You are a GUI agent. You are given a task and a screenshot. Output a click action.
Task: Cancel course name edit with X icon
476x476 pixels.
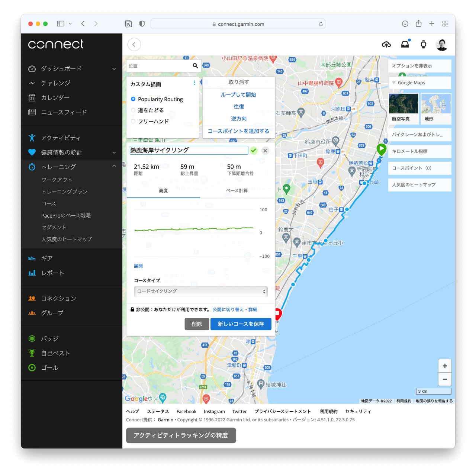[x=265, y=151]
